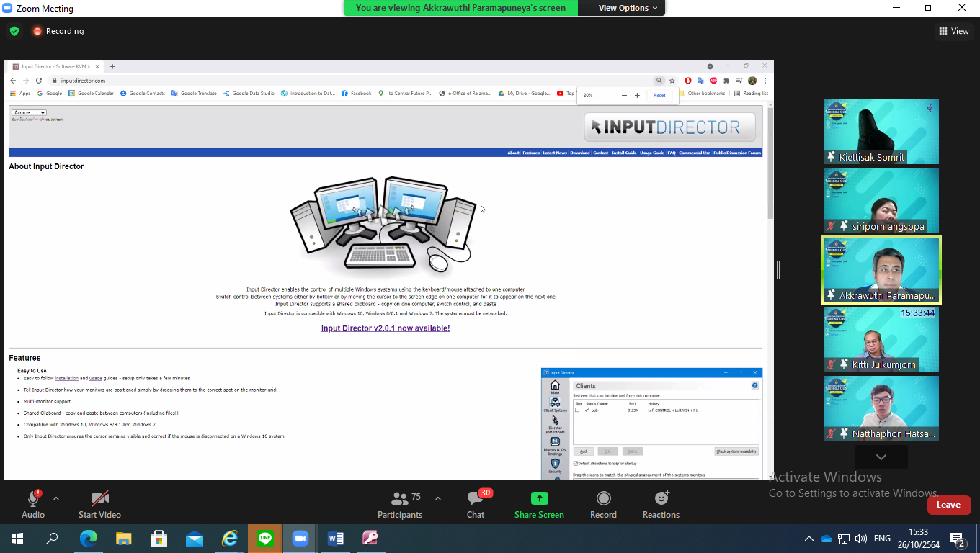Open new tab plus in shared browser

112,66
